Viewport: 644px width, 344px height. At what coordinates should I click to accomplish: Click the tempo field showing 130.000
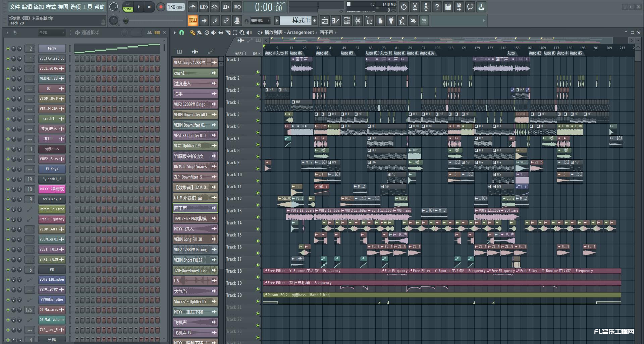tap(175, 7)
